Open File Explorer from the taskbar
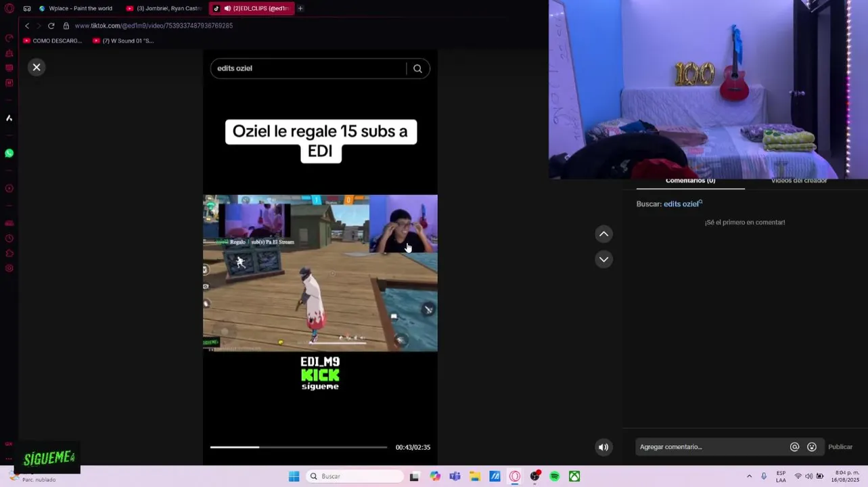868x487 pixels. [x=475, y=476]
